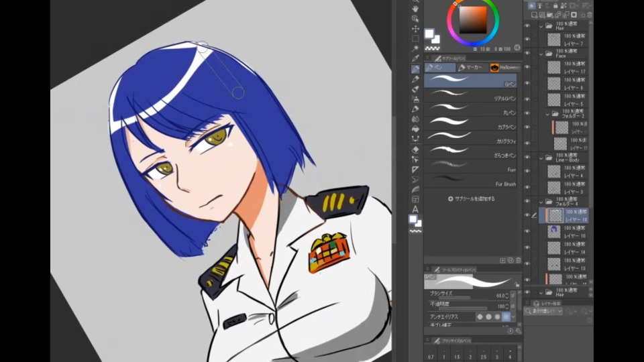
Task: Open the anti-aliasing options dropdown arrow
Action: coord(513,316)
